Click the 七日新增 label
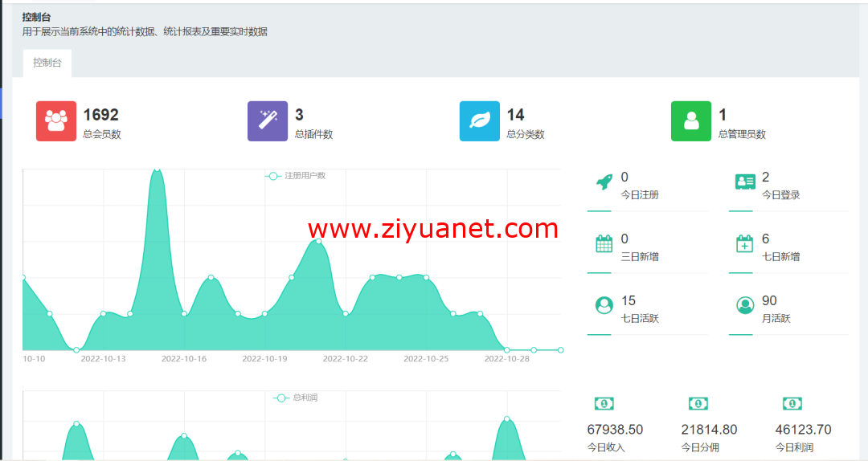 click(x=781, y=257)
